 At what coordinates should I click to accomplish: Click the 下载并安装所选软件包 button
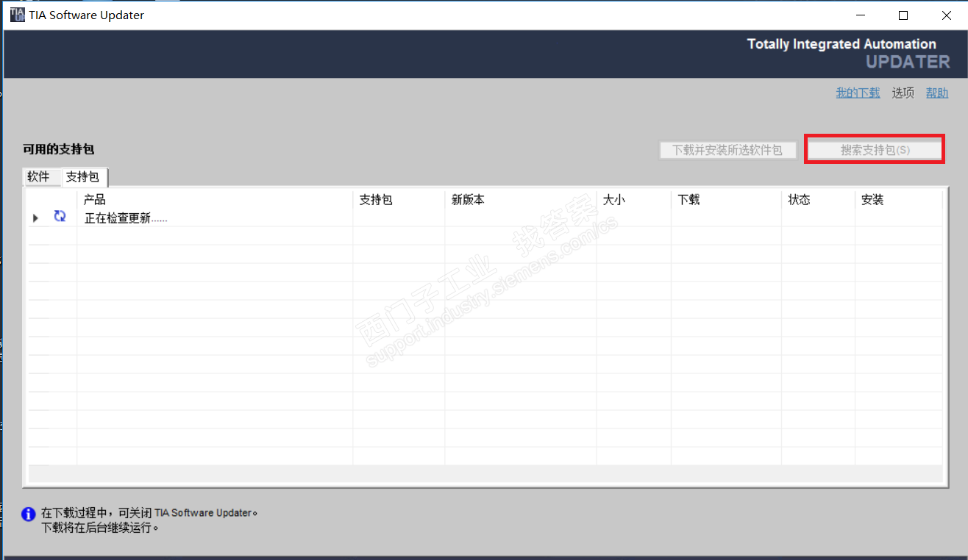(x=727, y=150)
